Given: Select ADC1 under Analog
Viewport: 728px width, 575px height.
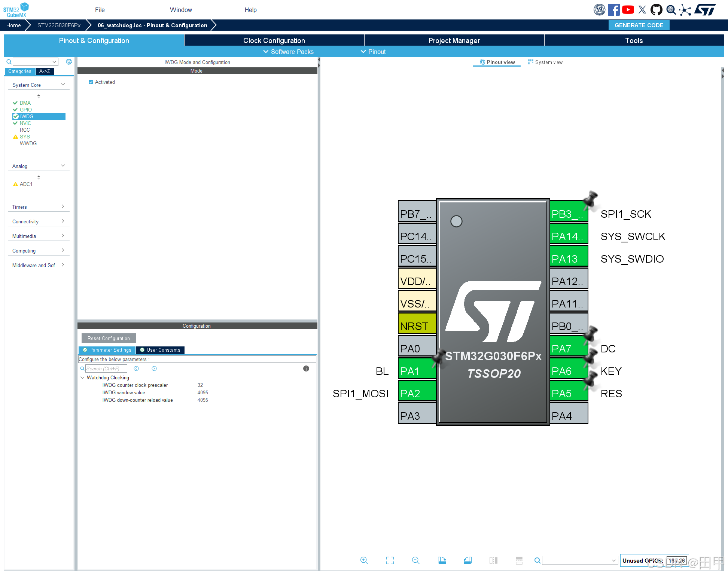Looking at the screenshot, I should [26, 184].
